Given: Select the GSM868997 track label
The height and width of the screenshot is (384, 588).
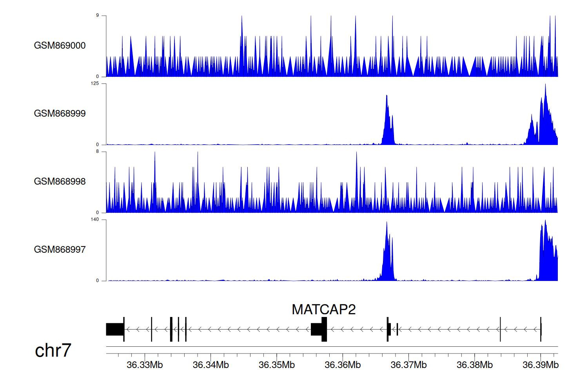Looking at the screenshot, I should pos(60,250).
